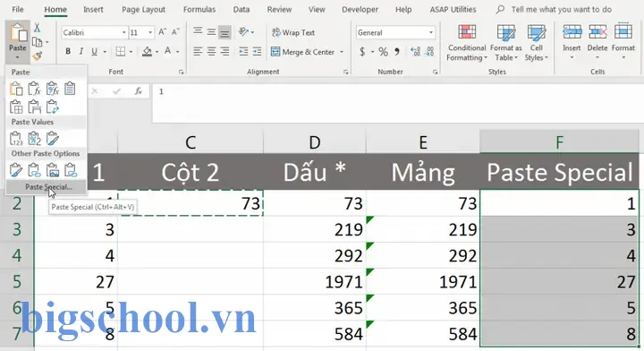Click the Comma Style icon
Viewport: 644px width, 351px height.
(x=397, y=52)
